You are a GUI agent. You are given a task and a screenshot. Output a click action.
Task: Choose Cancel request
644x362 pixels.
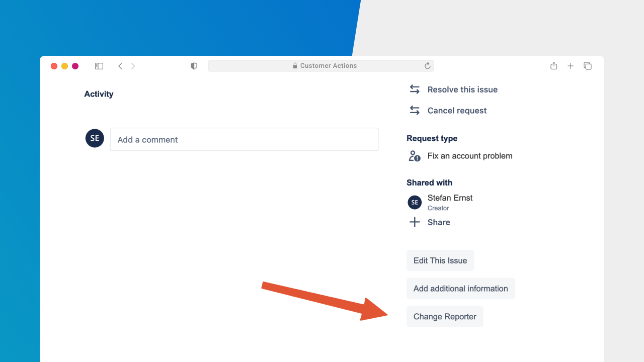tap(457, 111)
